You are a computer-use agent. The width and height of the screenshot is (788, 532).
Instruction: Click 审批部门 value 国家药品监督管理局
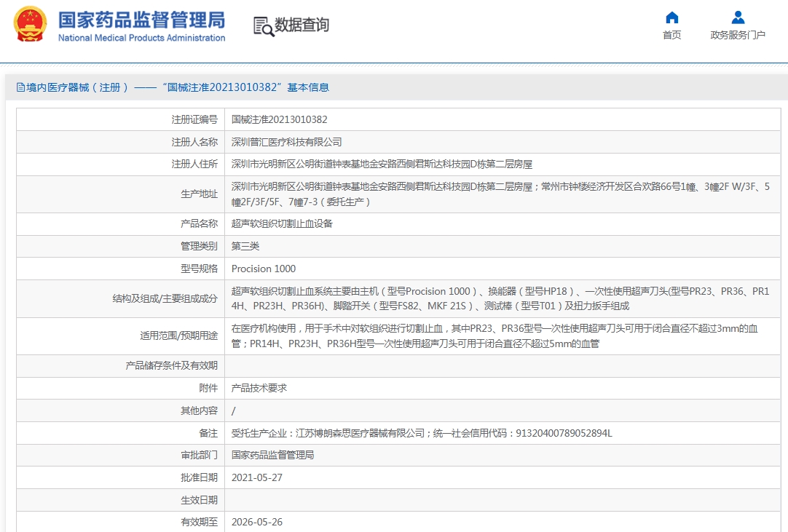[x=273, y=455]
